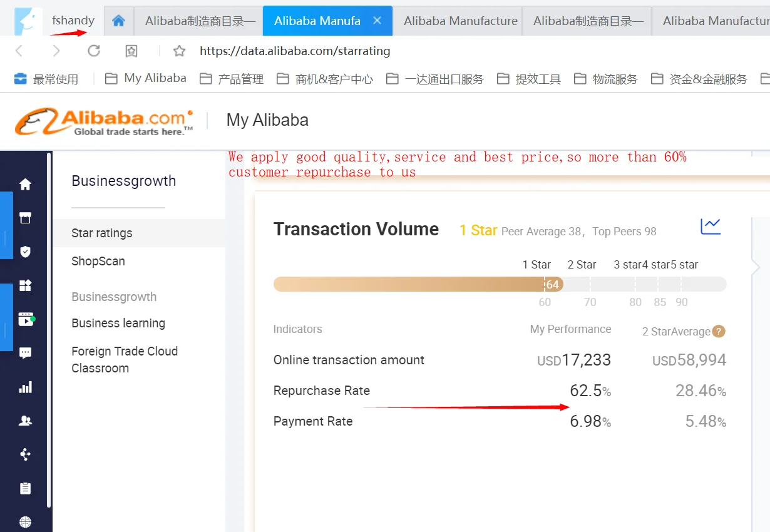Reload the page with refresh icon
Image resolution: width=770 pixels, height=532 pixels.
point(94,51)
